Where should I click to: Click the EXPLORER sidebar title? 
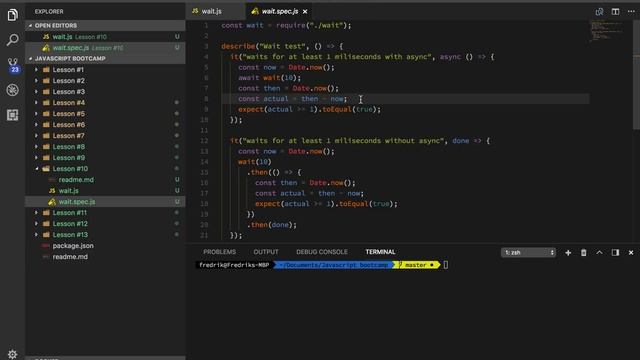(49, 12)
